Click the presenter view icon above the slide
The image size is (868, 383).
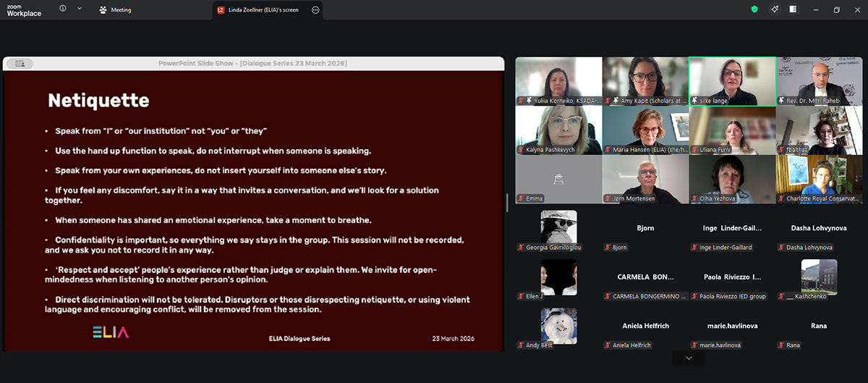coord(20,64)
